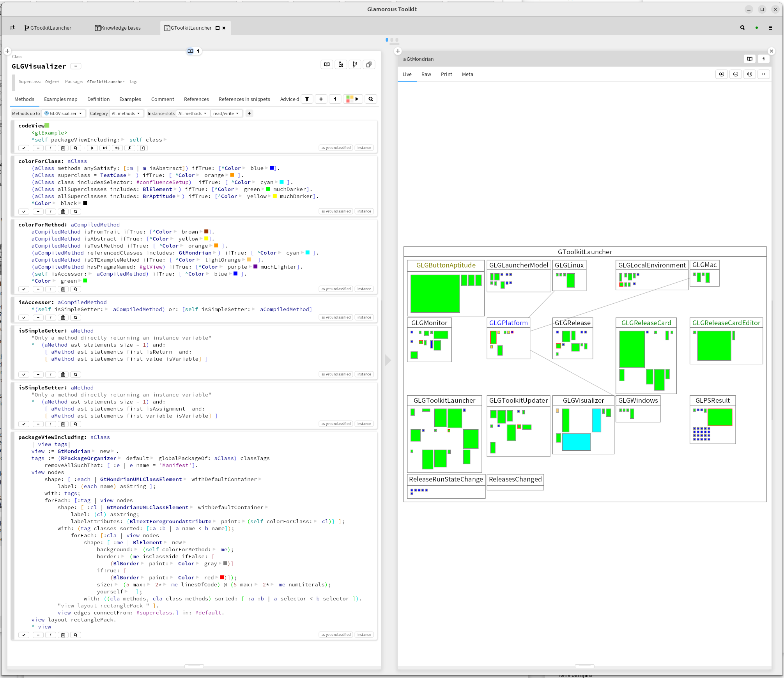Switch to the Raw tab in the Mondrian inspector
Screen dimensions: 784x678
426,74
